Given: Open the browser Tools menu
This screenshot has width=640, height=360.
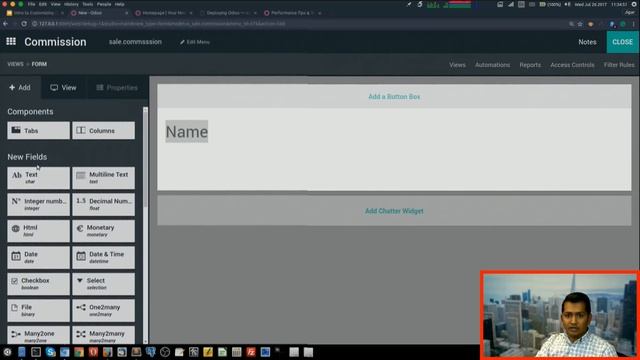Looking at the screenshot, I should point(87,4).
